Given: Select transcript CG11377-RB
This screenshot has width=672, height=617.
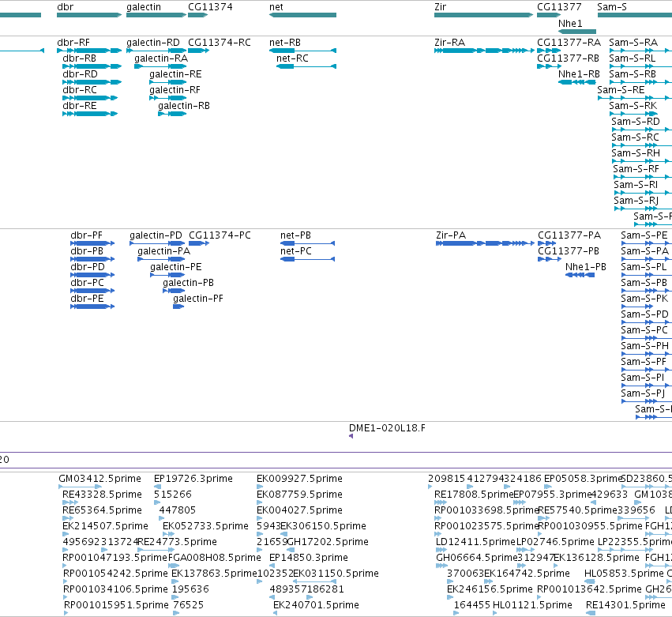Looking at the screenshot, I should point(569,58).
